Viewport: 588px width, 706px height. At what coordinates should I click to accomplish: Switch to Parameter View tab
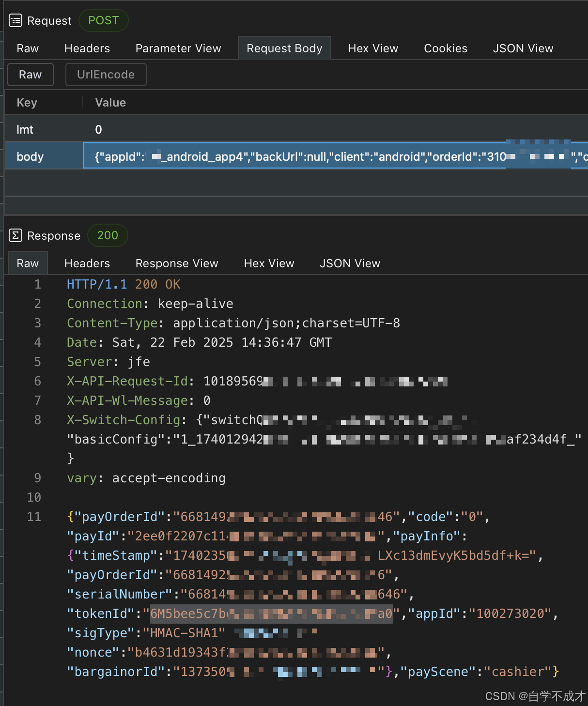178,48
